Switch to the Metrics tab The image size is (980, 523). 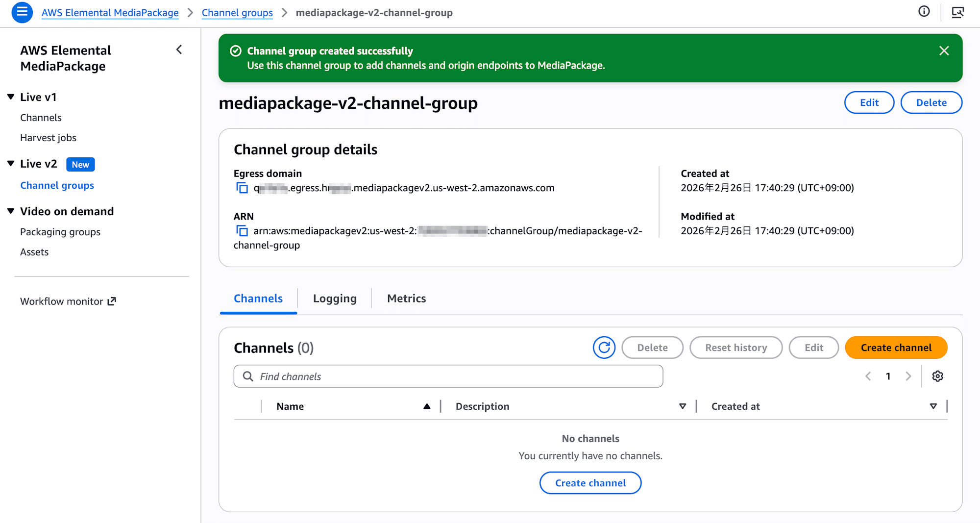pyautogui.click(x=406, y=299)
